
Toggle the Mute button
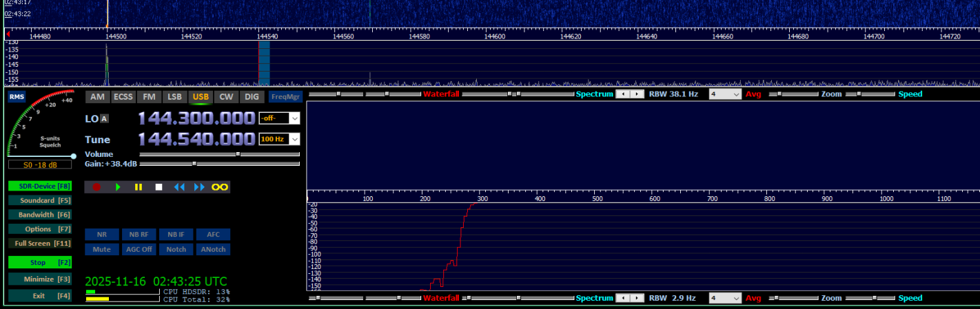click(102, 249)
